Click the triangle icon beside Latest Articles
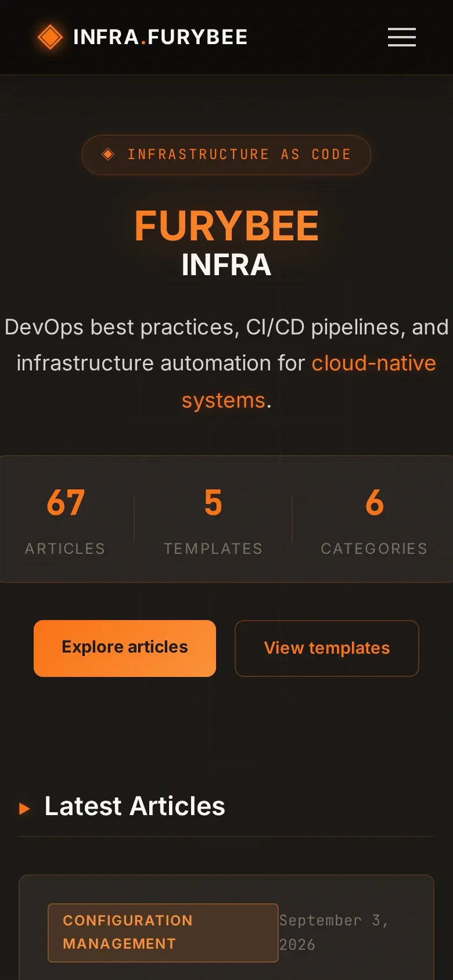 click(24, 808)
